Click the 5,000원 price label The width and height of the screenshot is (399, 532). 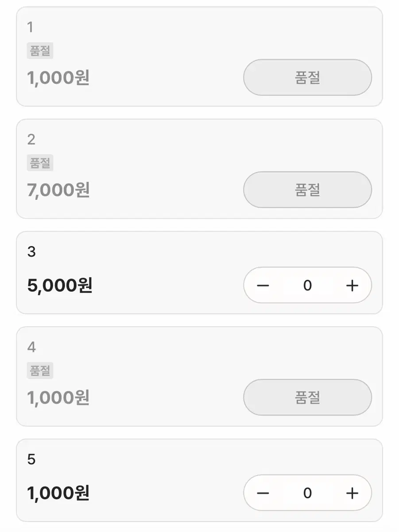(x=60, y=286)
